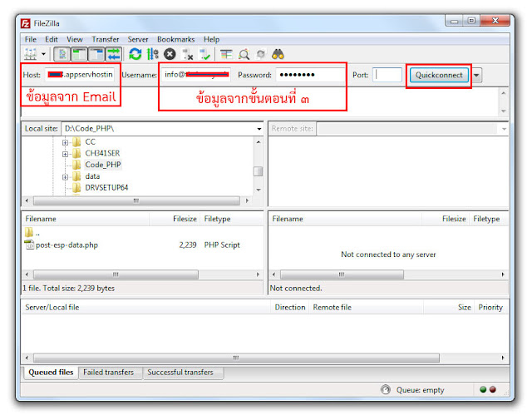Viewport: 532px width, 420px height.
Task: Open Local site path dropdown
Action: coord(259,129)
